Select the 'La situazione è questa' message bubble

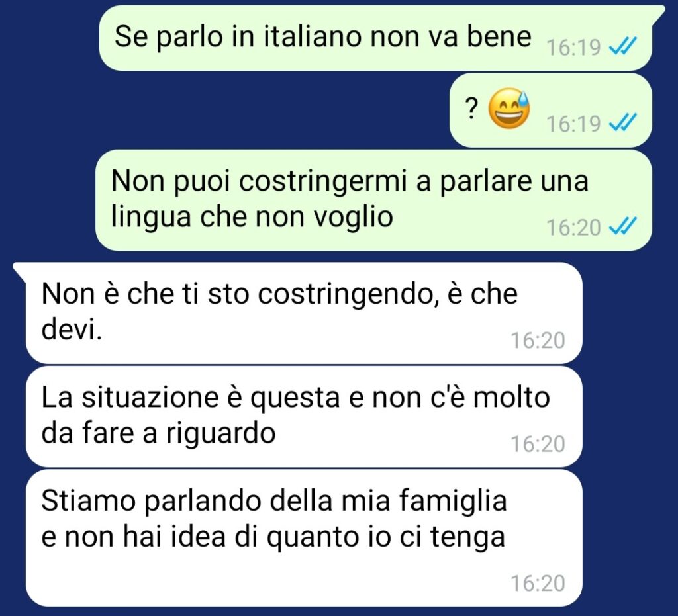pos(304,416)
